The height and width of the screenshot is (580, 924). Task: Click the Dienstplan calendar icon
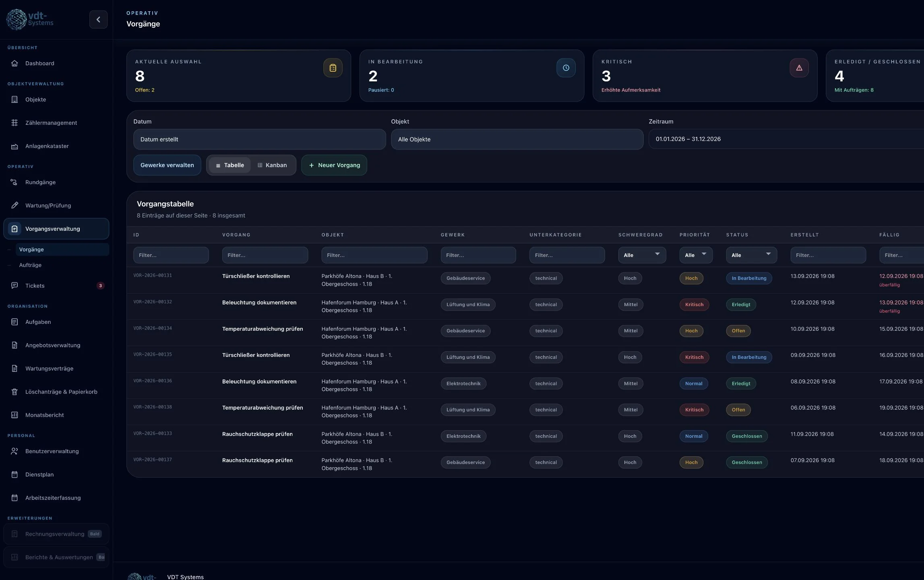[x=14, y=474]
